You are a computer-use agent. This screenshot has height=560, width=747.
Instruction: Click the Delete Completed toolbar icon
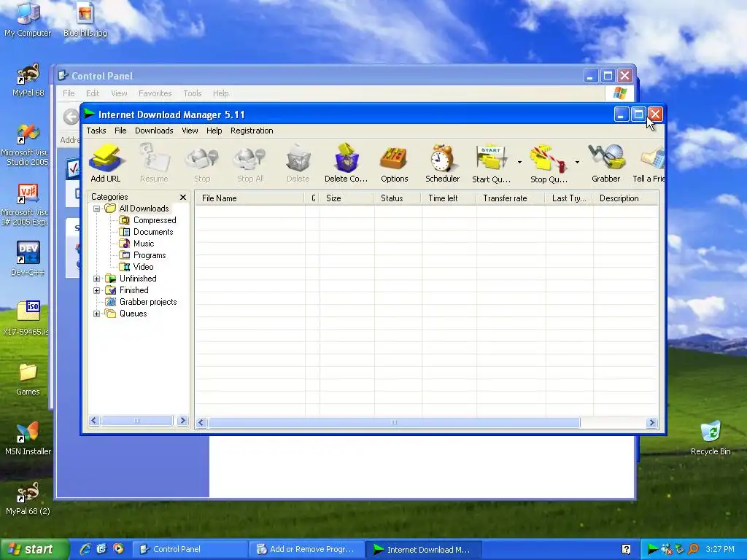[347, 163]
